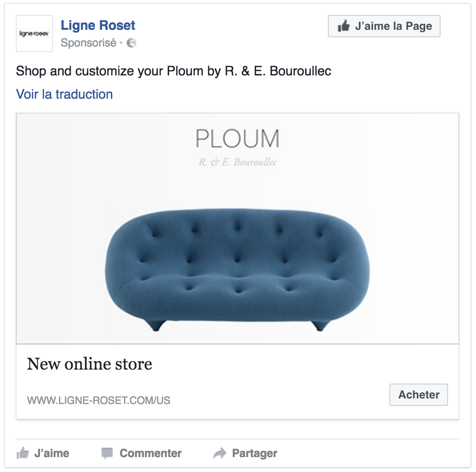Click the globe audience icon
Screen dimensions: 476x472
[x=131, y=43]
